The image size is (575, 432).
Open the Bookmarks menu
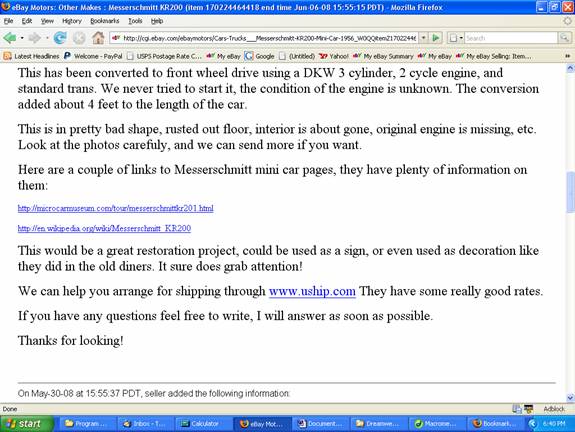(x=105, y=21)
